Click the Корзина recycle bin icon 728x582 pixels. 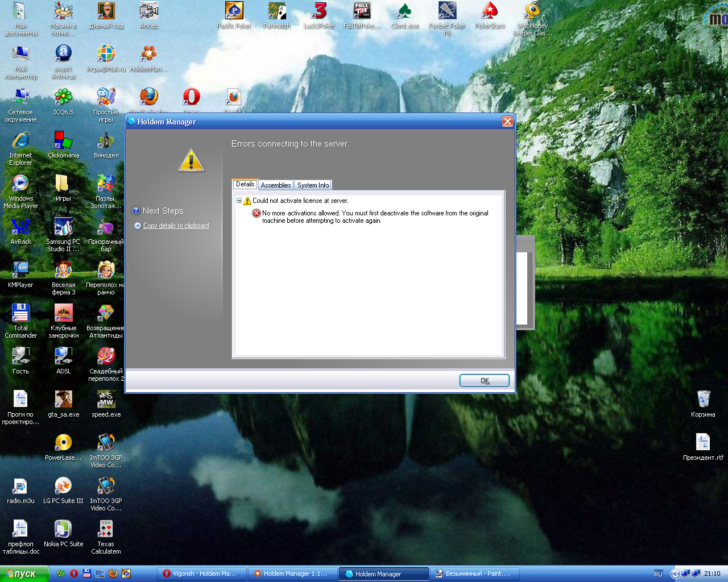pos(703,400)
